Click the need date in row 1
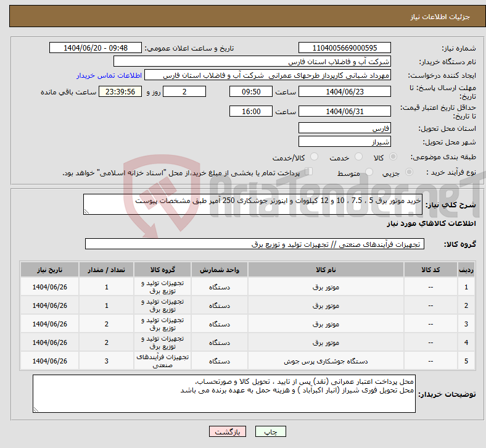Screen dimensions: 486x448 tap(49, 287)
